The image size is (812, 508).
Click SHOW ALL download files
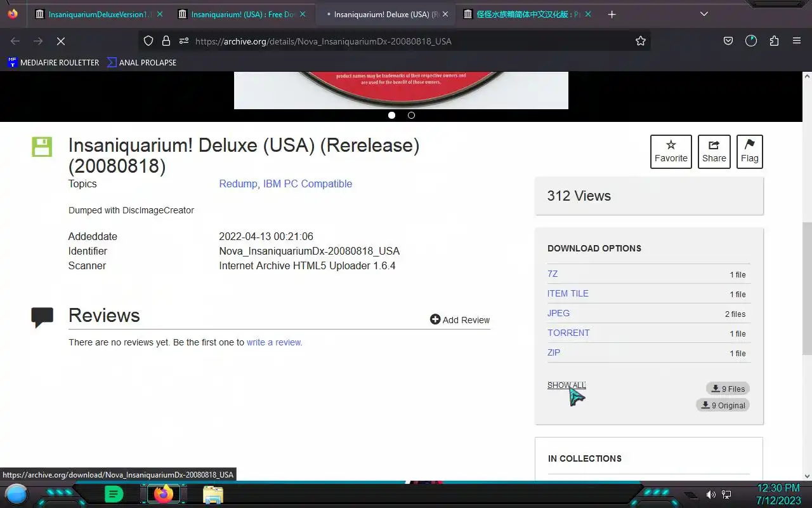(566, 385)
